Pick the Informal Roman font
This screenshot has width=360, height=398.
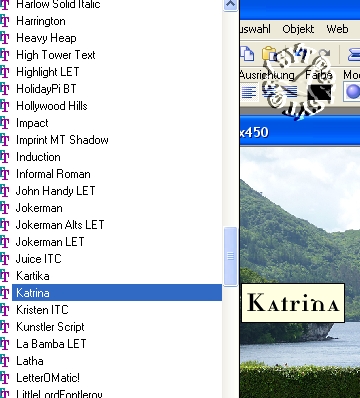pyautogui.click(x=53, y=174)
